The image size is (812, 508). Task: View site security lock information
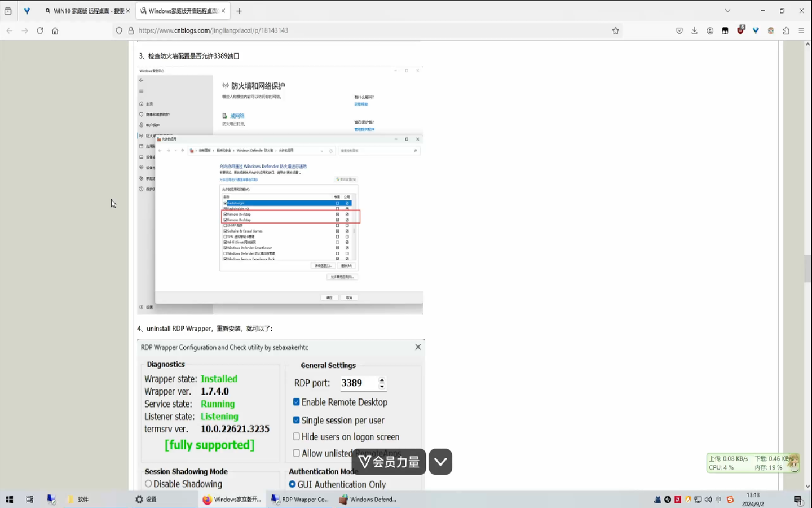pos(131,30)
